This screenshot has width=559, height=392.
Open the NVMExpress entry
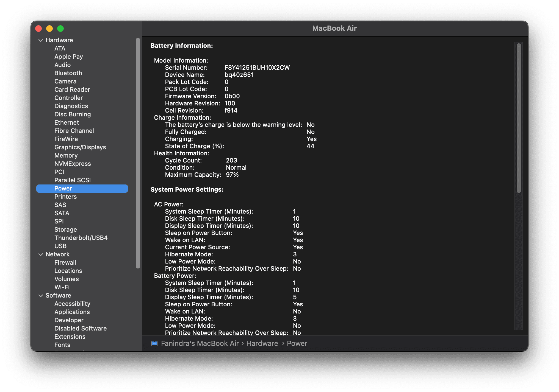coord(73,164)
